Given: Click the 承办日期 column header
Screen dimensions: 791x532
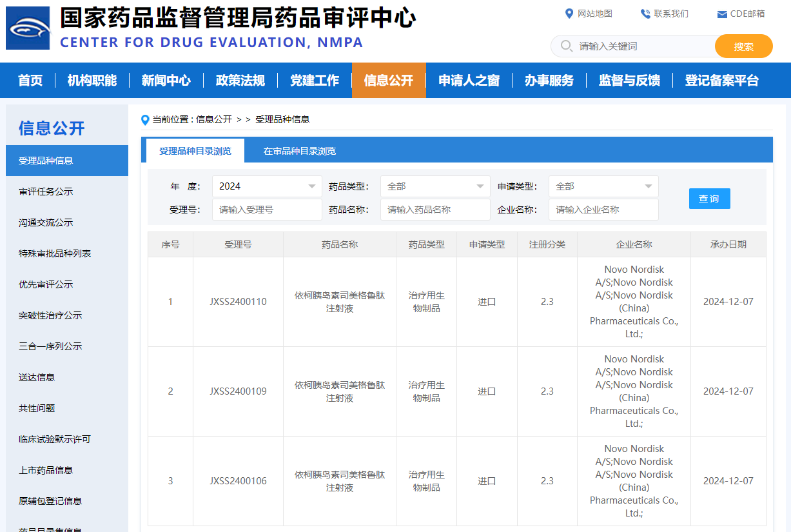Looking at the screenshot, I should point(728,244).
